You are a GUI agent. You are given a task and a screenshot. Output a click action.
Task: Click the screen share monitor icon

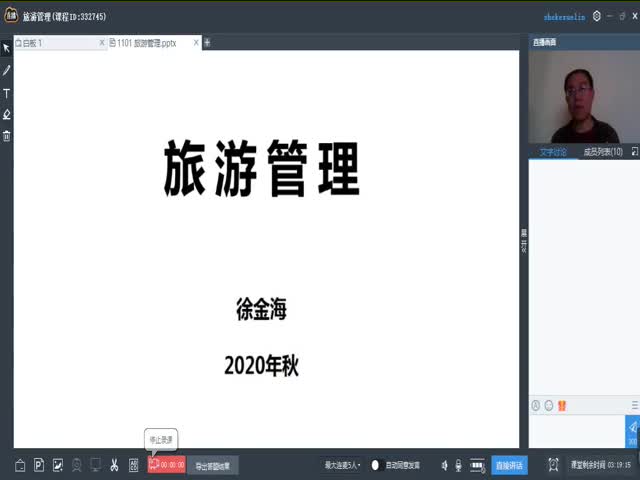pyautogui.click(x=96, y=465)
